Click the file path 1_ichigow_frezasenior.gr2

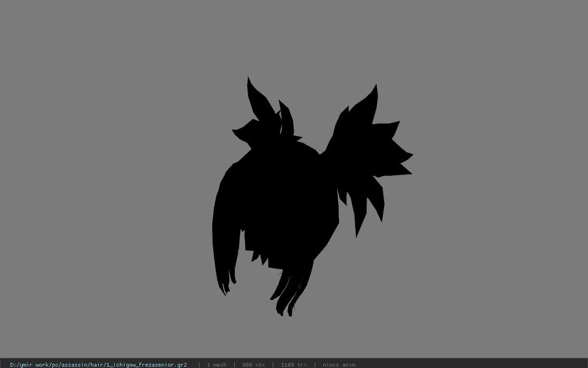98,365
